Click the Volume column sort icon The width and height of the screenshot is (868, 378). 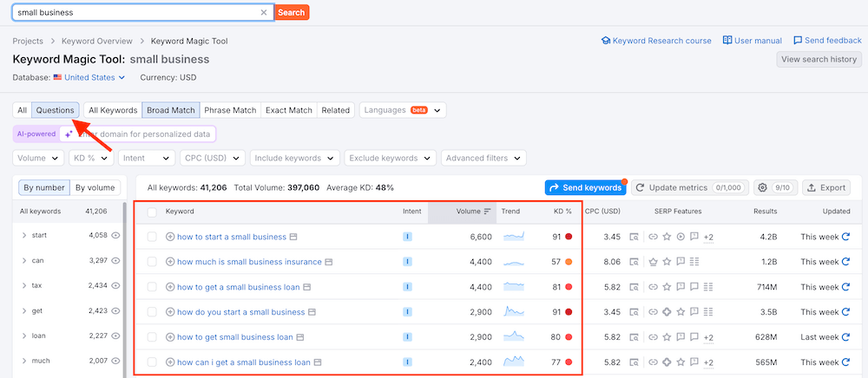tap(487, 212)
